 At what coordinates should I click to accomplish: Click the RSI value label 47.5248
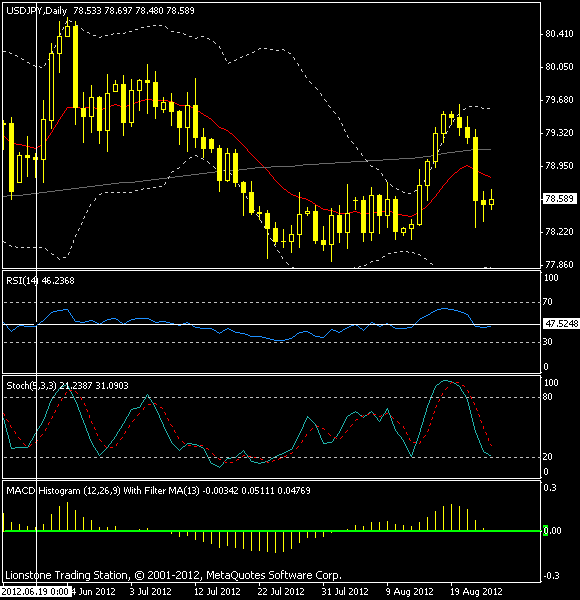561,324
